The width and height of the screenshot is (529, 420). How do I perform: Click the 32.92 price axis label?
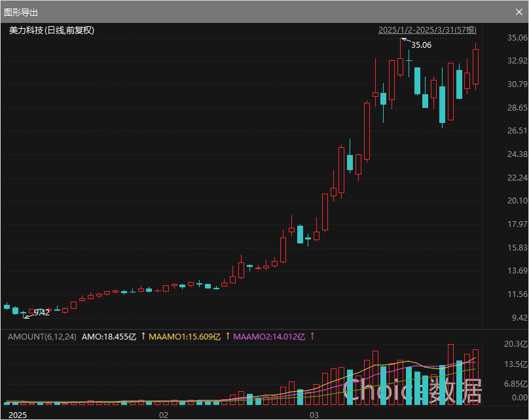[517, 61]
